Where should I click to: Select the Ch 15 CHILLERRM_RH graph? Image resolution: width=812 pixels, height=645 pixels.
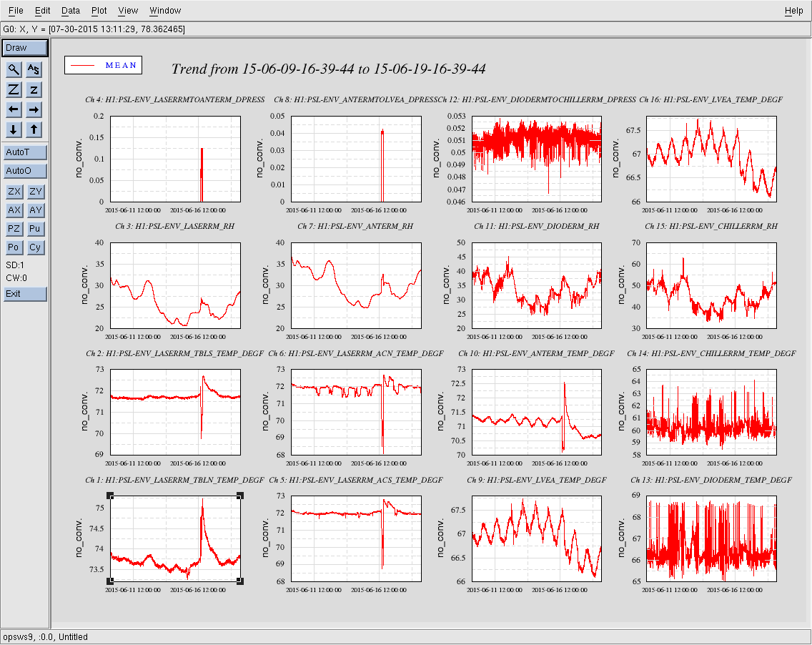(x=711, y=285)
